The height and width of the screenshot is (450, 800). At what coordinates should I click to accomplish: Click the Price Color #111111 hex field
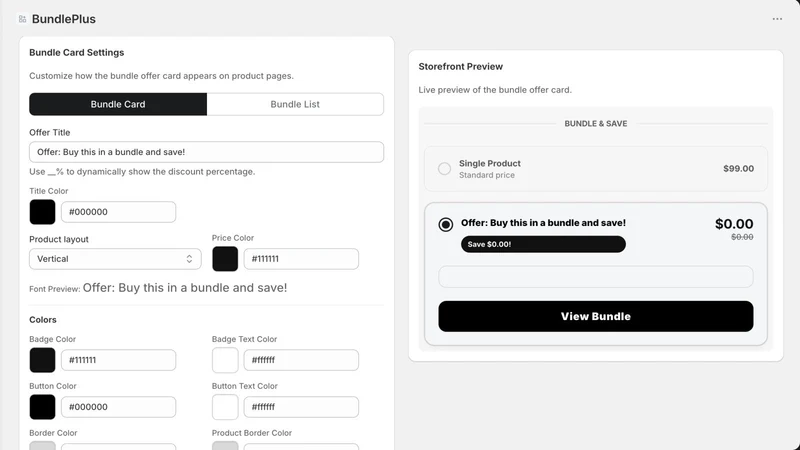pos(301,259)
